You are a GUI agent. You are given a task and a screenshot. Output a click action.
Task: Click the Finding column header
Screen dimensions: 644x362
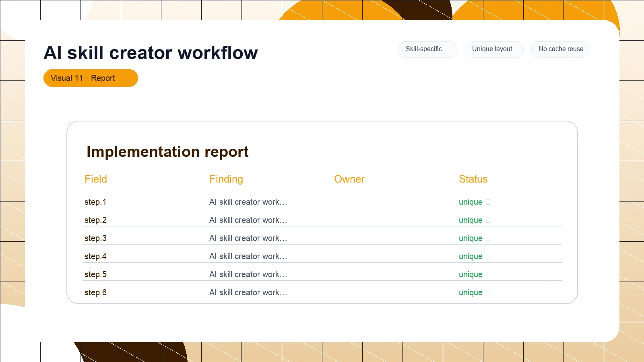tap(226, 179)
